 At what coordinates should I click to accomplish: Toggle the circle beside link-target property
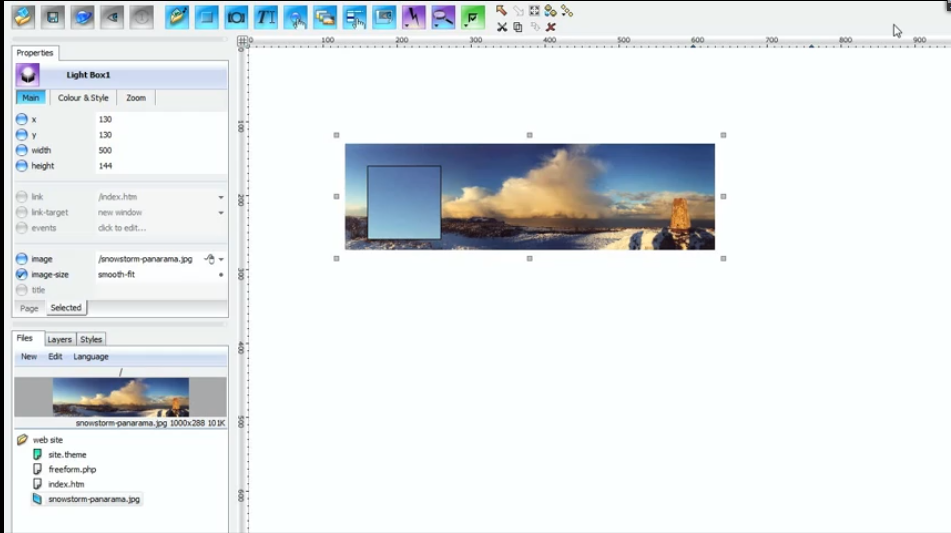(22, 212)
